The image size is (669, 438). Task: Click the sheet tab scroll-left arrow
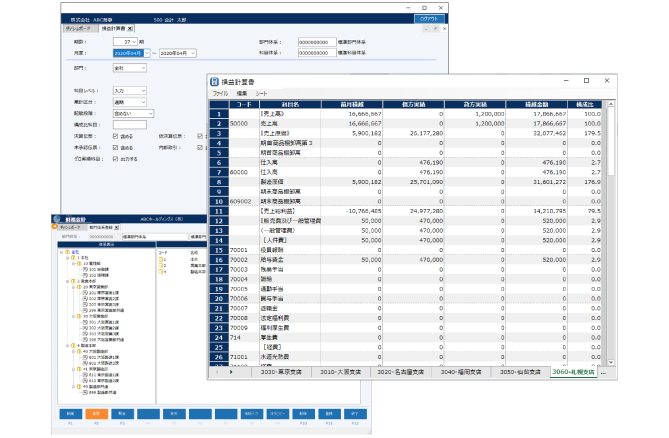coord(214,372)
